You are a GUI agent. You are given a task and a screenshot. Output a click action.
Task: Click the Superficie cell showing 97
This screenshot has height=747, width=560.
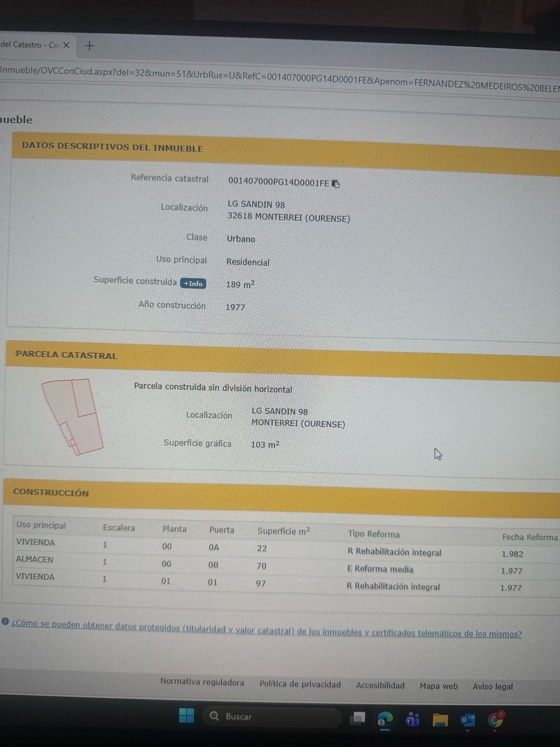pos(261,583)
